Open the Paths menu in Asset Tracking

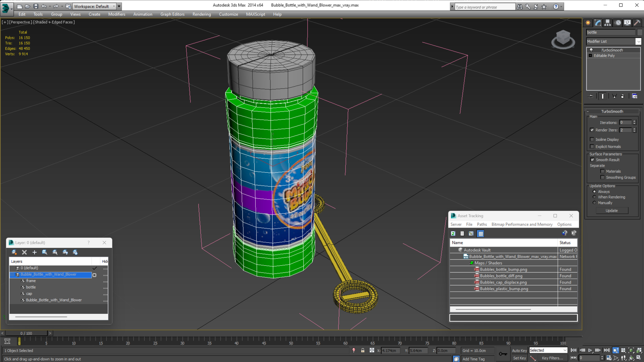(482, 224)
